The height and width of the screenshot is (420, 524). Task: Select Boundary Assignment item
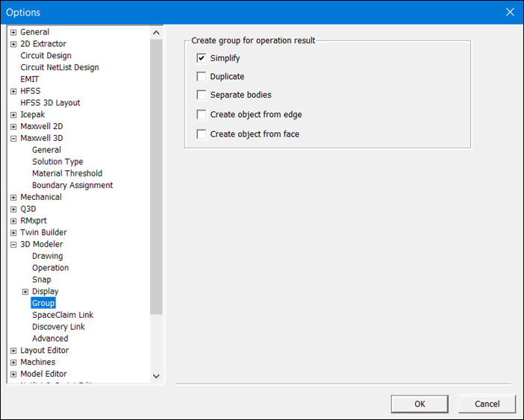pyautogui.click(x=72, y=185)
